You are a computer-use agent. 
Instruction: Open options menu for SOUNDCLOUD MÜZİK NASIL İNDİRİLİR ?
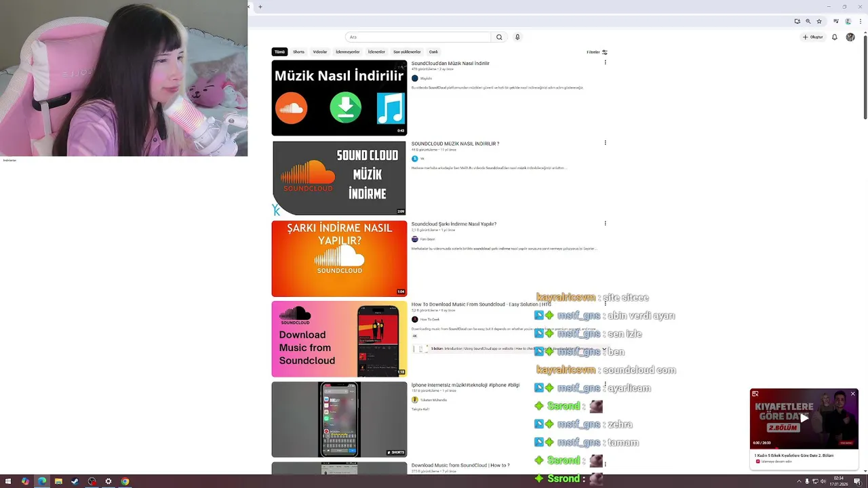click(605, 143)
